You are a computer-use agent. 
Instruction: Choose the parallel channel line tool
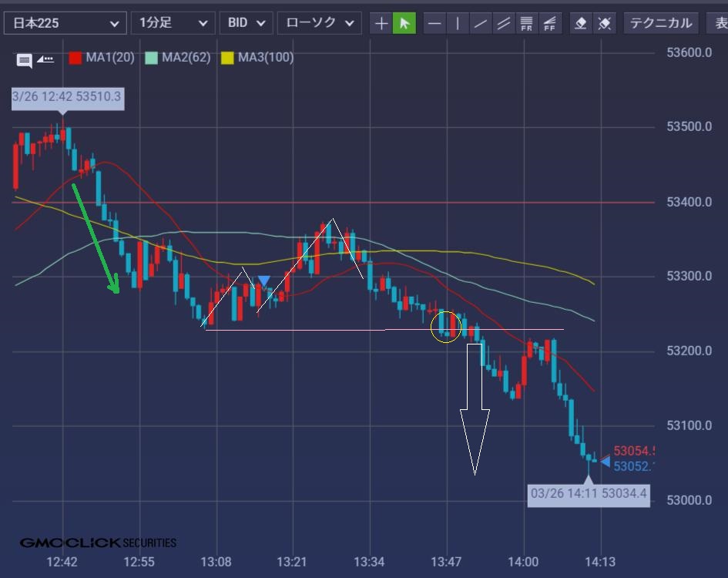pos(504,23)
